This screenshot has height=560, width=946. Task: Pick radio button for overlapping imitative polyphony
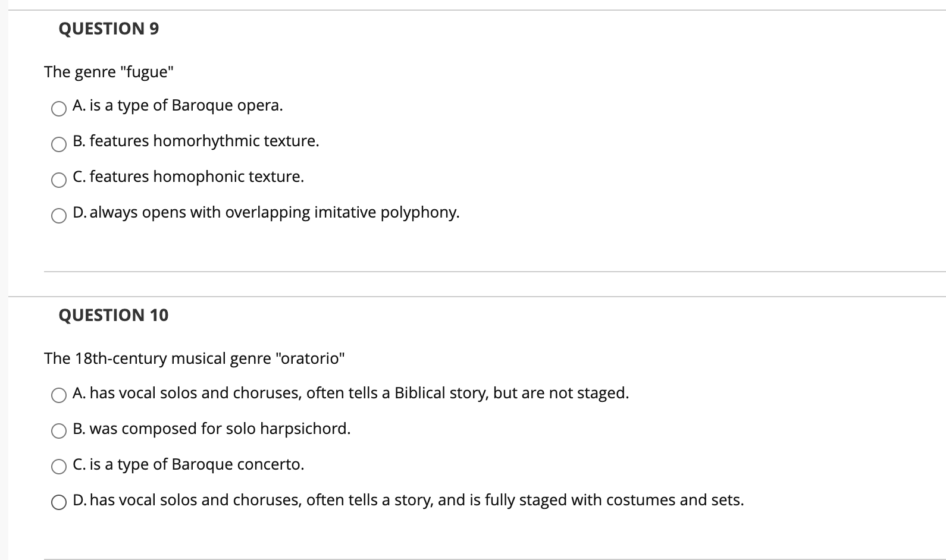[58, 216]
